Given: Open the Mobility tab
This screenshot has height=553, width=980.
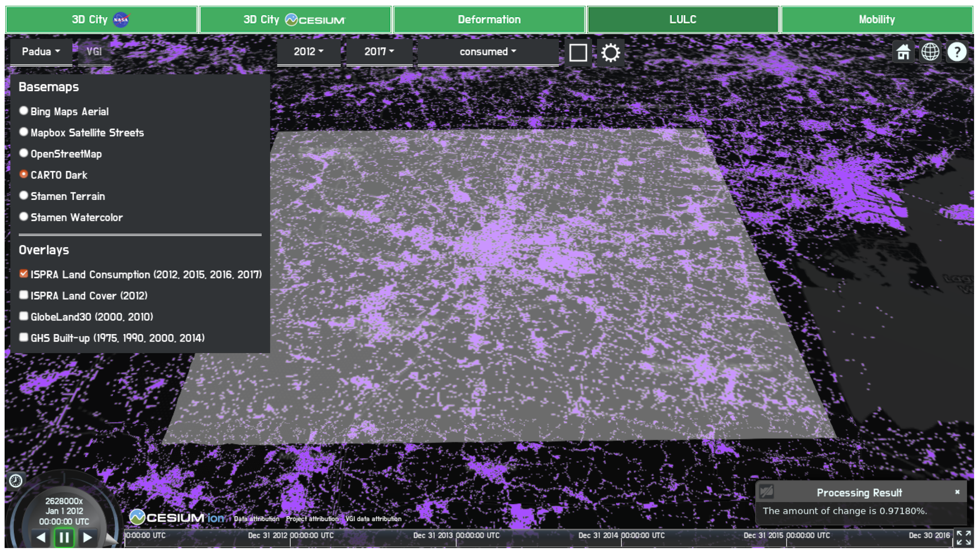Looking at the screenshot, I should [x=876, y=19].
